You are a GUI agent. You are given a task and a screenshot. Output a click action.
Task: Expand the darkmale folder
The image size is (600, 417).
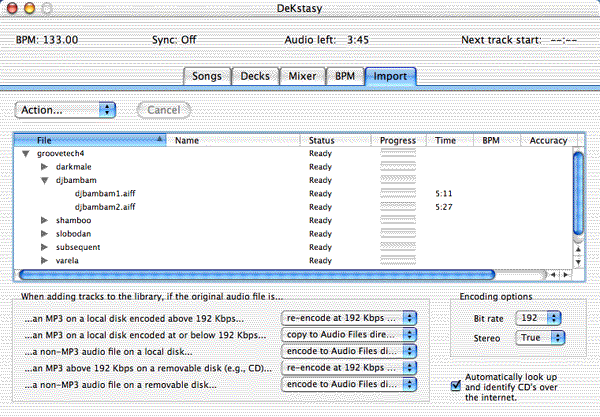coord(45,167)
